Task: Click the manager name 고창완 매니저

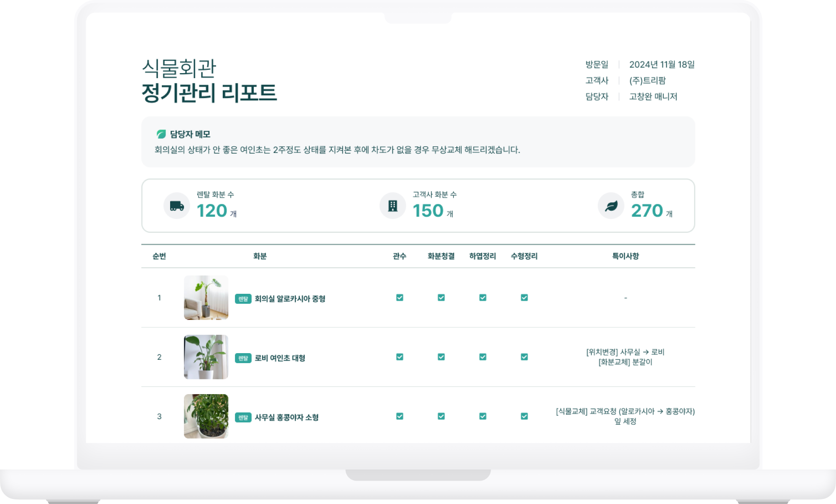Action: click(x=653, y=97)
